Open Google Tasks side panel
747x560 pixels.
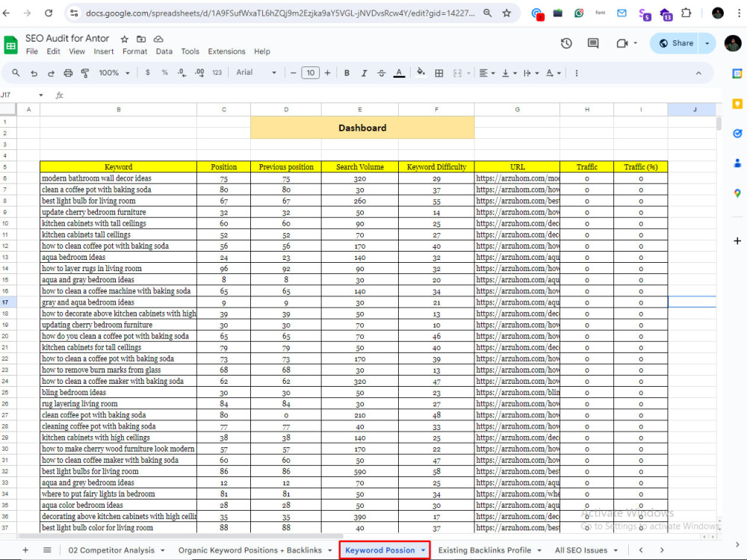pyautogui.click(x=737, y=134)
